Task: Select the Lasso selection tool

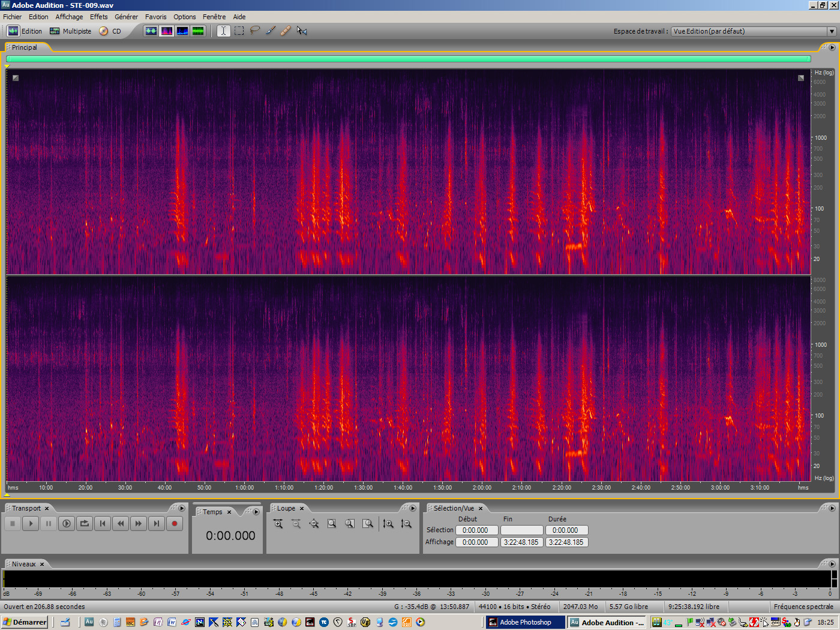Action: 255,31
